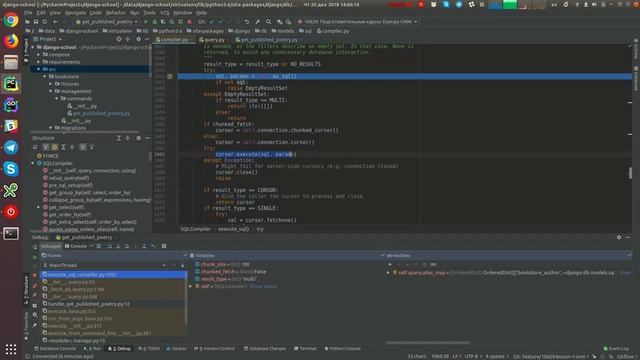This screenshot has width=640, height=360.
Task: Switch to get_published_poetry.py editor tab
Action: click(269, 40)
